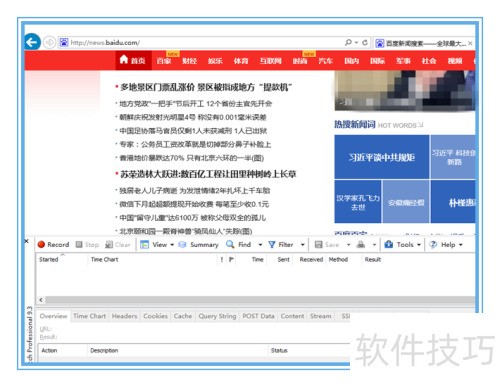The width and height of the screenshot is (500, 387).
Task: Open the news link mentioning 0.001毫米误差
Action: coord(193,117)
